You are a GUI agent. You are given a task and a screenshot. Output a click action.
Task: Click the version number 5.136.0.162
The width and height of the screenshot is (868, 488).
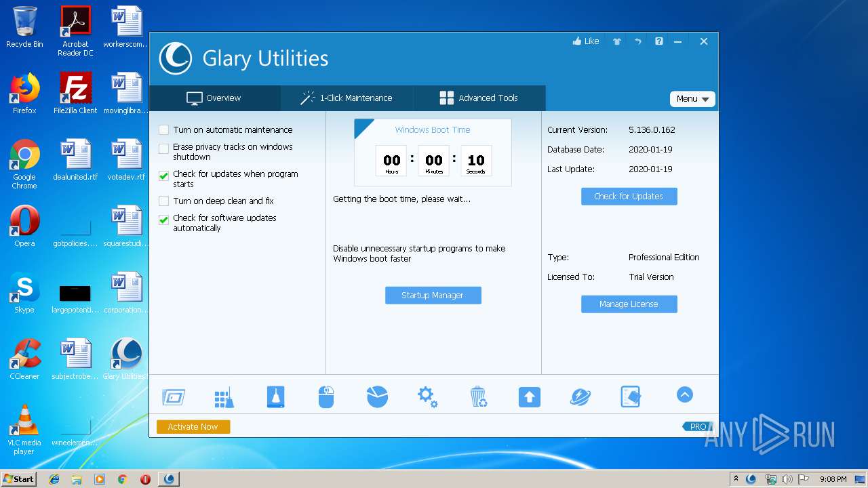click(x=652, y=130)
